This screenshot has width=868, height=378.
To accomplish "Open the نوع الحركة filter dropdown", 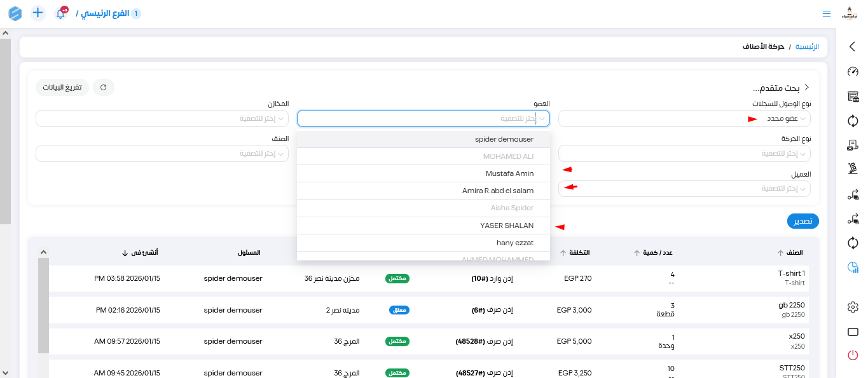I will pyautogui.click(x=684, y=154).
